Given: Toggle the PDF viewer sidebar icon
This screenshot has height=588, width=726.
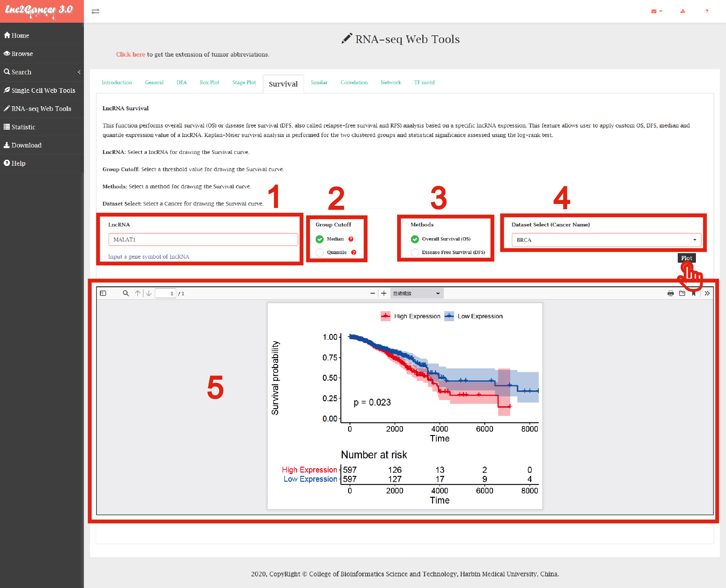Looking at the screenshot, I should point(103,293).
